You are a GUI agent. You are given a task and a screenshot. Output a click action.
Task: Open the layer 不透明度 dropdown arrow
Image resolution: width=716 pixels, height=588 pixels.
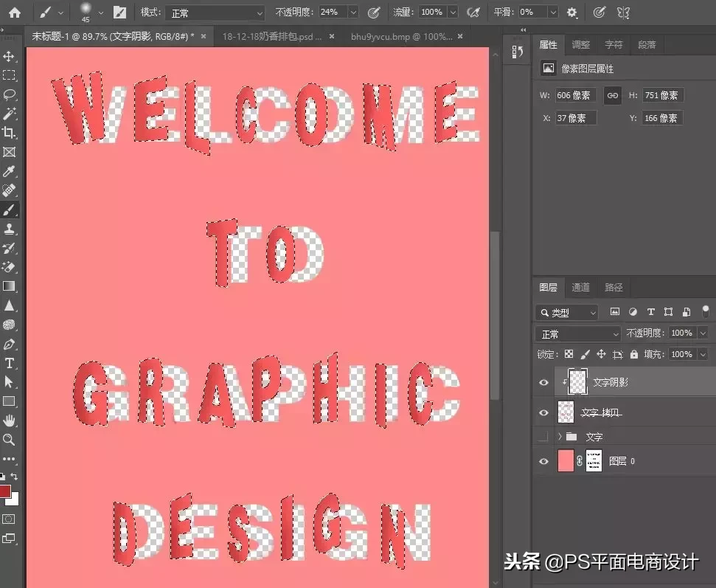tap(703, 333)
